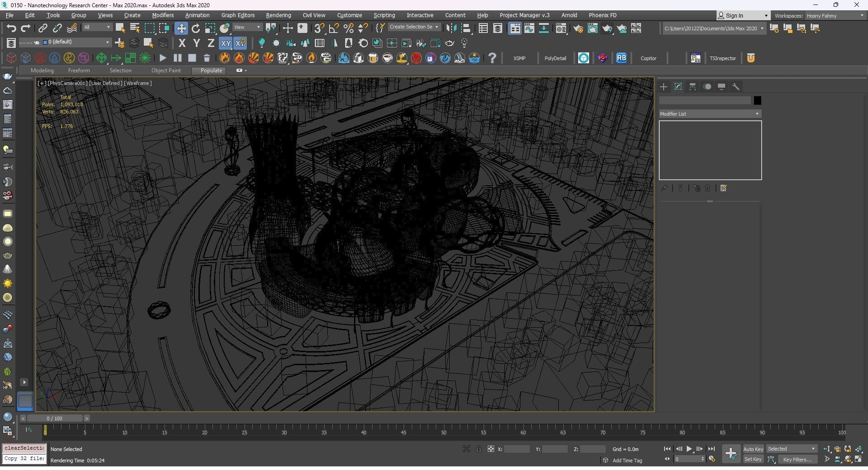This screenshot has width=868, height=470.
Task: Click the Select Object arrow tool
Action: click(x=120, y=28)
